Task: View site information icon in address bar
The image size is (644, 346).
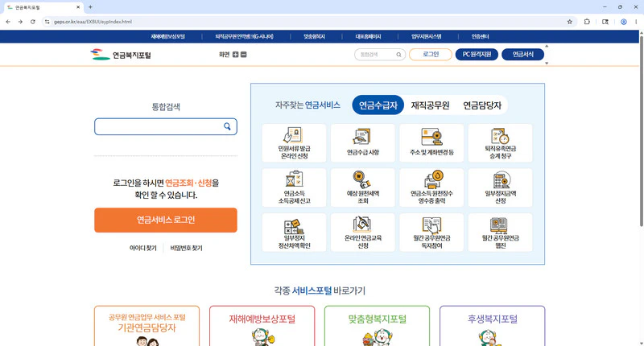Action: [x=47, y=22]
